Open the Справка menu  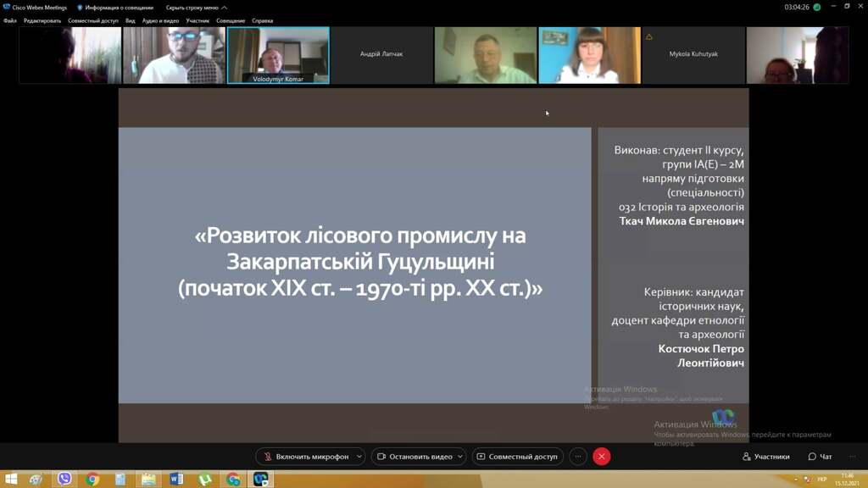click(262, 20)
